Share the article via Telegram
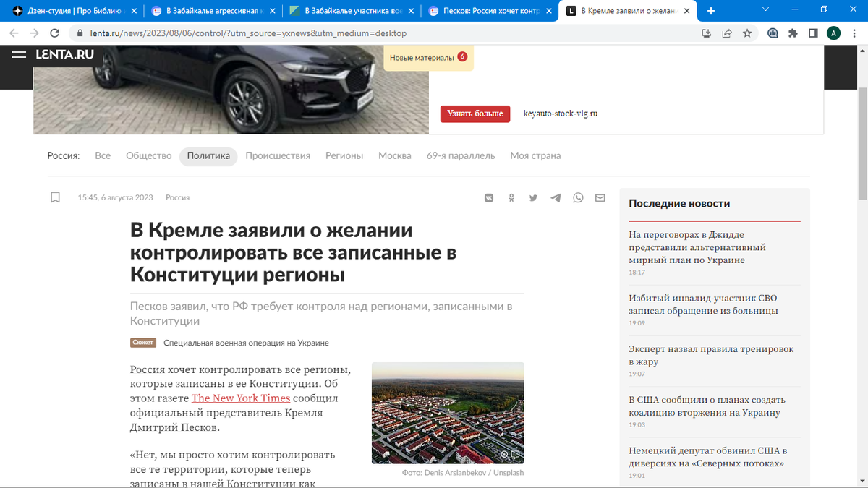Viewport: 868px width, 488px height. click(556, 197)
